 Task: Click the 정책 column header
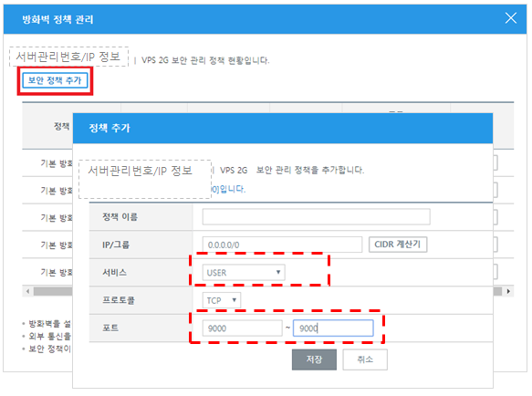[61, 127]
